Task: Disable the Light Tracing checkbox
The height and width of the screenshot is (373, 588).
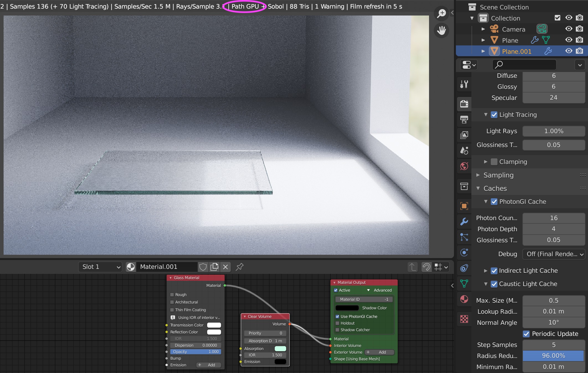Action: point(494,115)
